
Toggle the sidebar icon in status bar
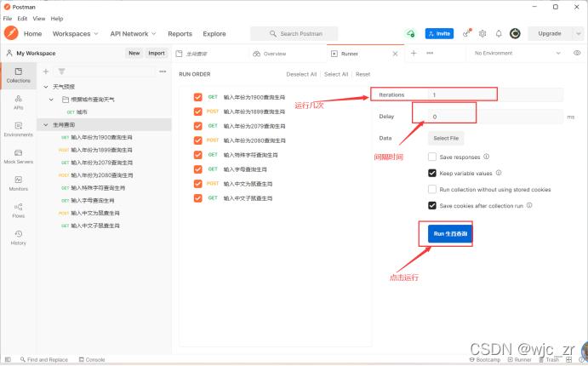[8, 359]
